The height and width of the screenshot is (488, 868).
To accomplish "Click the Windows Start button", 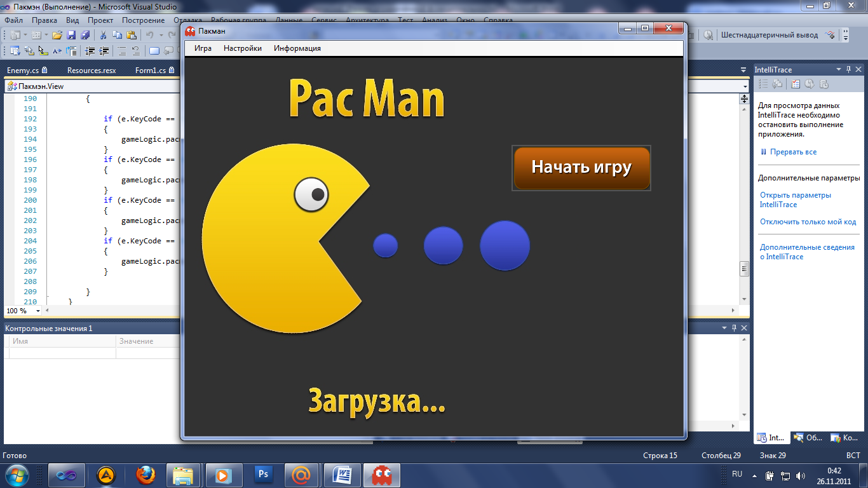I will coord(16,475).
